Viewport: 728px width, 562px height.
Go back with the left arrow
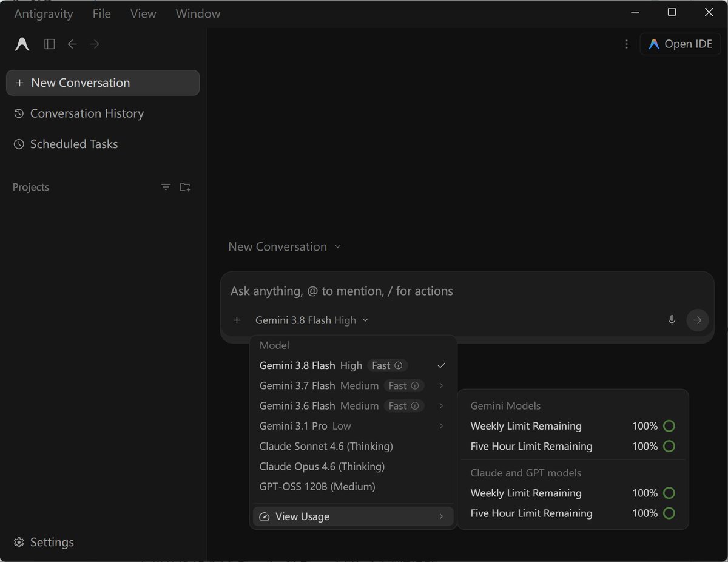tap(72, 44)
